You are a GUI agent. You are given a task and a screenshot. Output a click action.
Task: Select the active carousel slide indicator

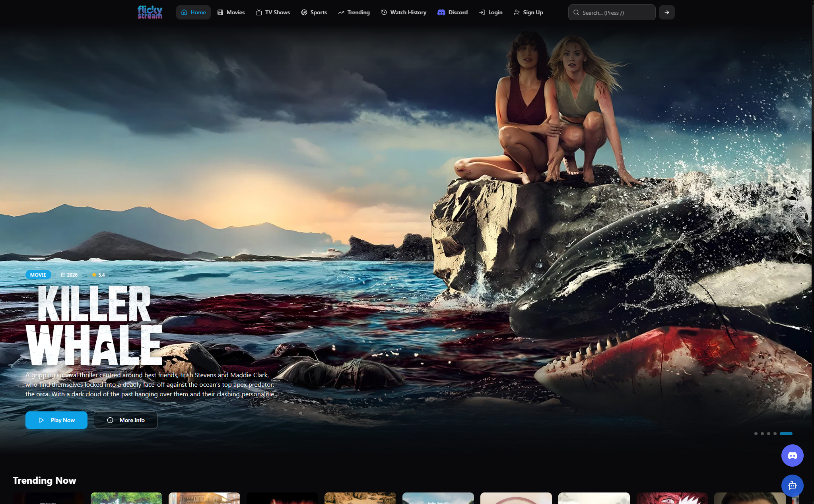(786, 434)
